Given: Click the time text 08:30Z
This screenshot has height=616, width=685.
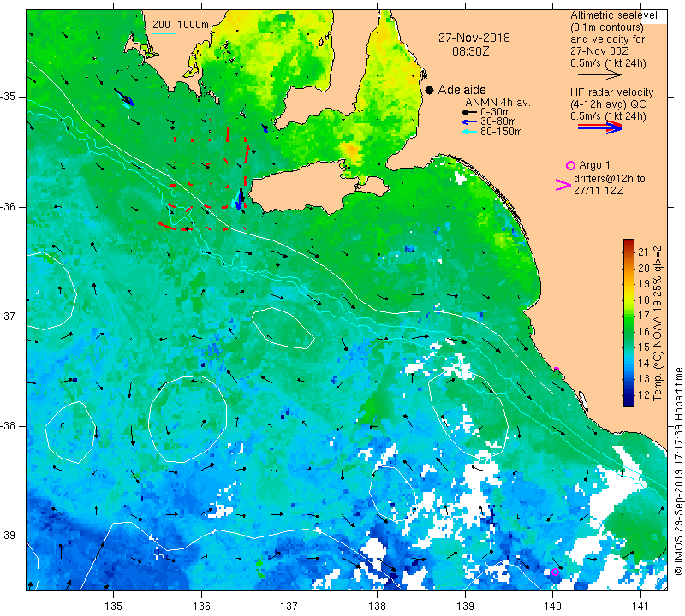Looking at the screenshot, I should [470, 51].
